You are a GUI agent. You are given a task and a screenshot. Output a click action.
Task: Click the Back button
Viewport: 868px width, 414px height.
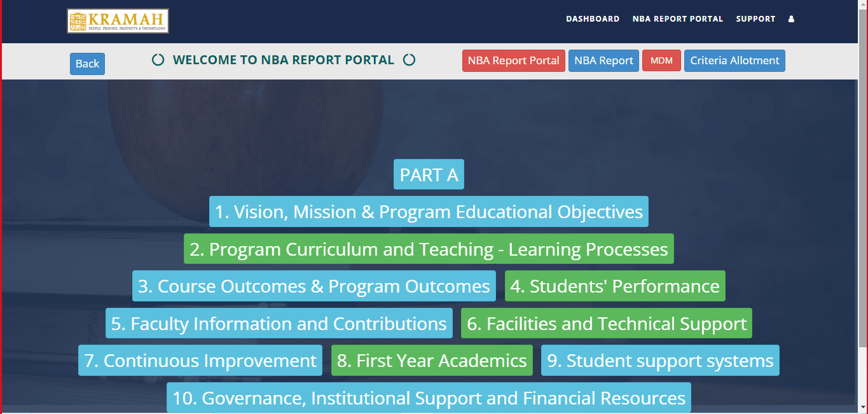[87, 64]
